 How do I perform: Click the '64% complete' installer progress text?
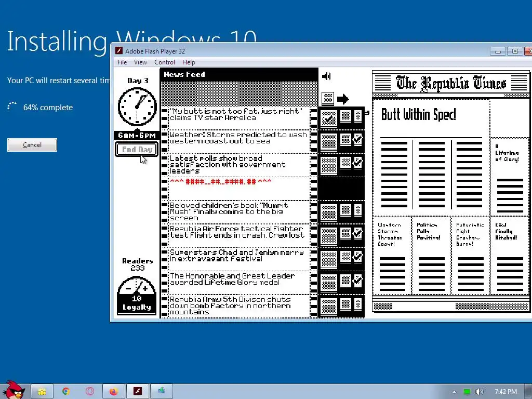coord(48,108)
